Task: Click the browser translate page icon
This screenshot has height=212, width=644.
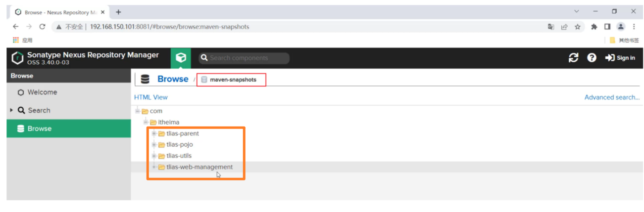Action: pos(551,27)
